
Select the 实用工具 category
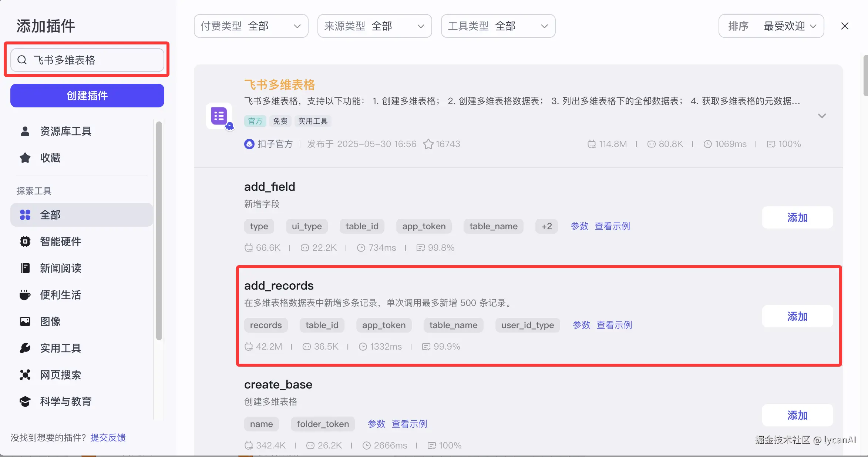click(60, 348)
